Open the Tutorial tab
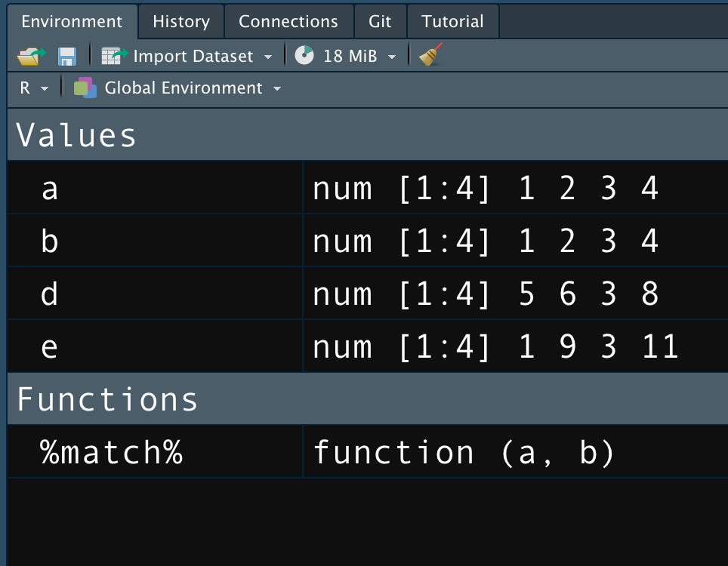 [452, 21]
